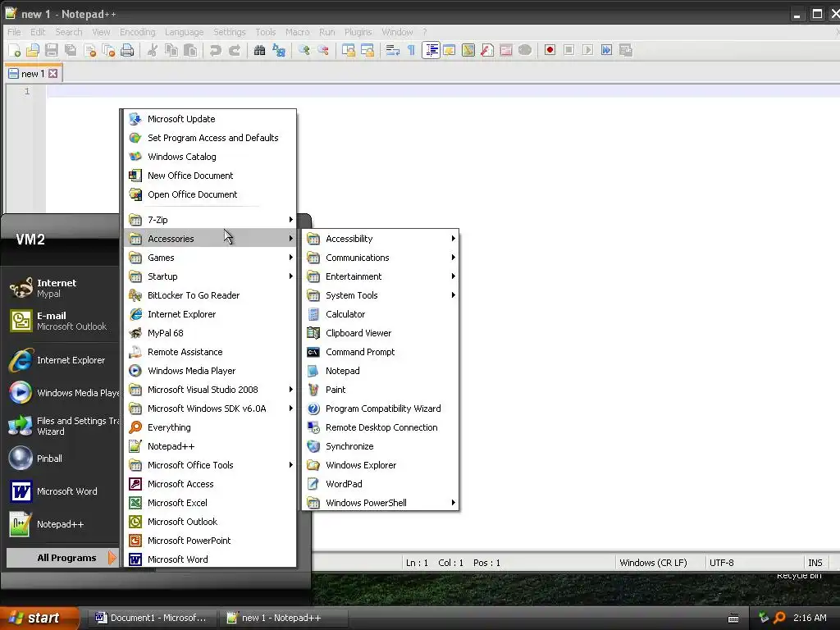Image resolution: width=840 pixels, height=630 pixels.
Task: Open Program Compatibility Wizard
Action: [x=381, y=409]
